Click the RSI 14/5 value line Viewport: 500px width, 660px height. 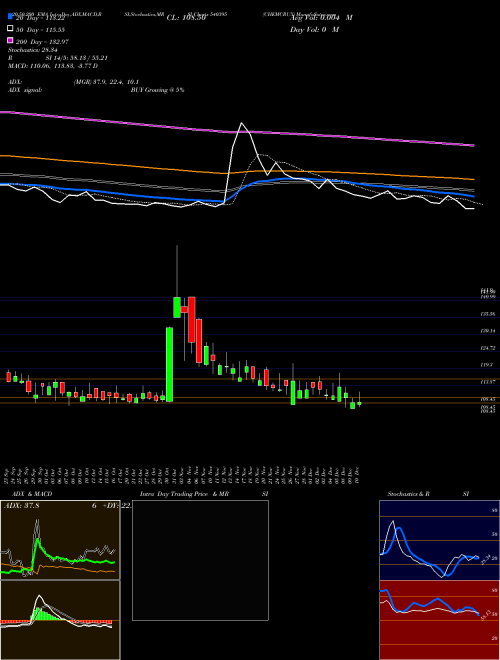coord(57,58)
